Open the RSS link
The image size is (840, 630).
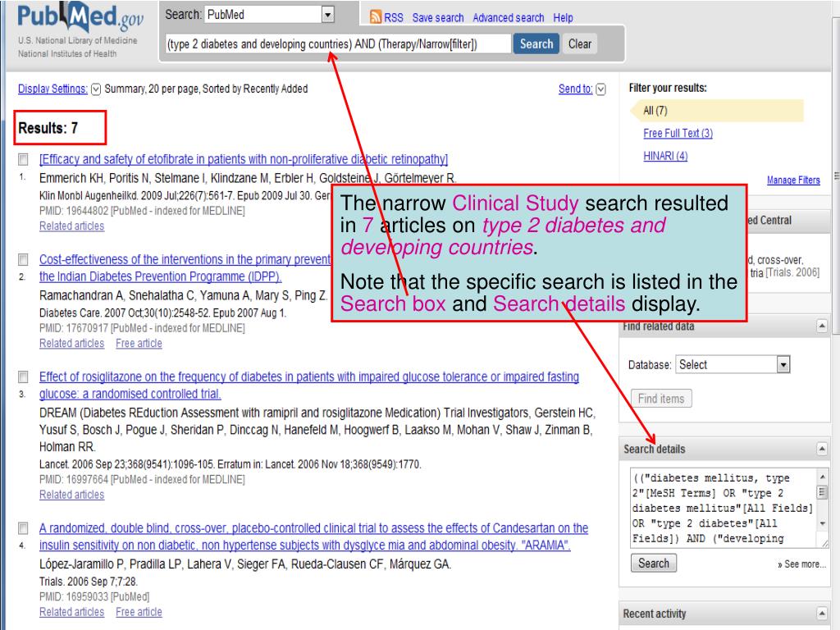393,18
